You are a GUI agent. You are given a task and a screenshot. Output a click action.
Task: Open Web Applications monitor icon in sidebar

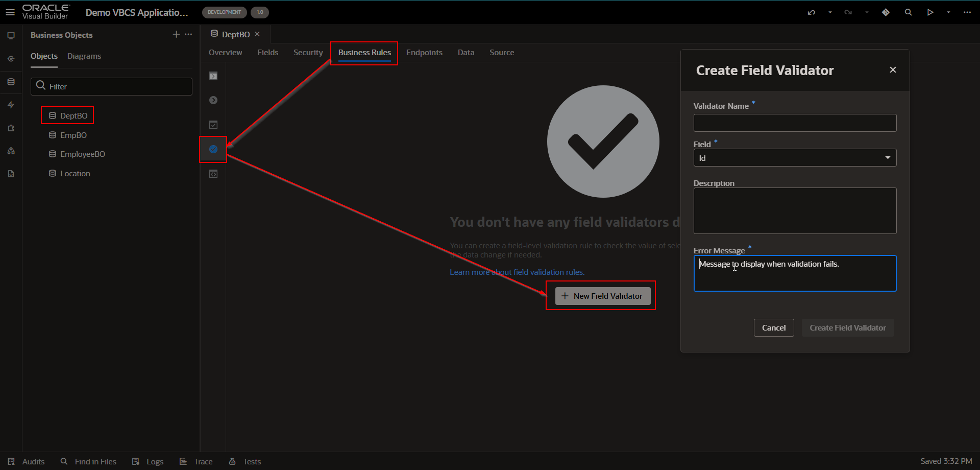point(11,36)
